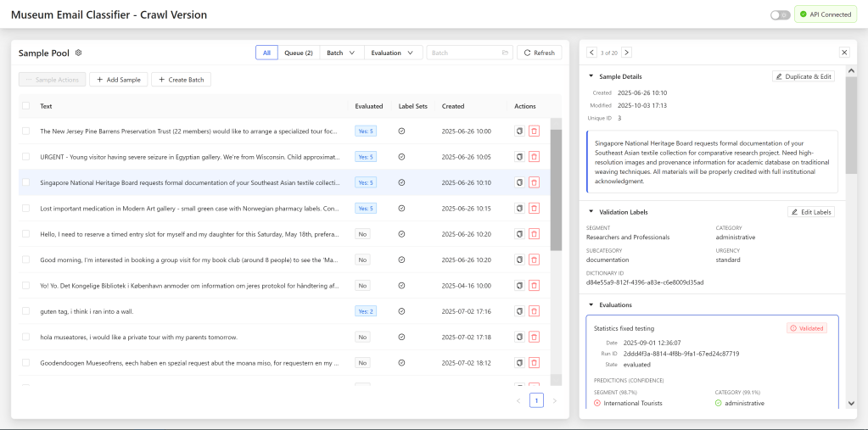Image resolution: width=868 pixels, height=430 pixels.
Task: Open Sample Pool settings gear icon
Action: 79,53
